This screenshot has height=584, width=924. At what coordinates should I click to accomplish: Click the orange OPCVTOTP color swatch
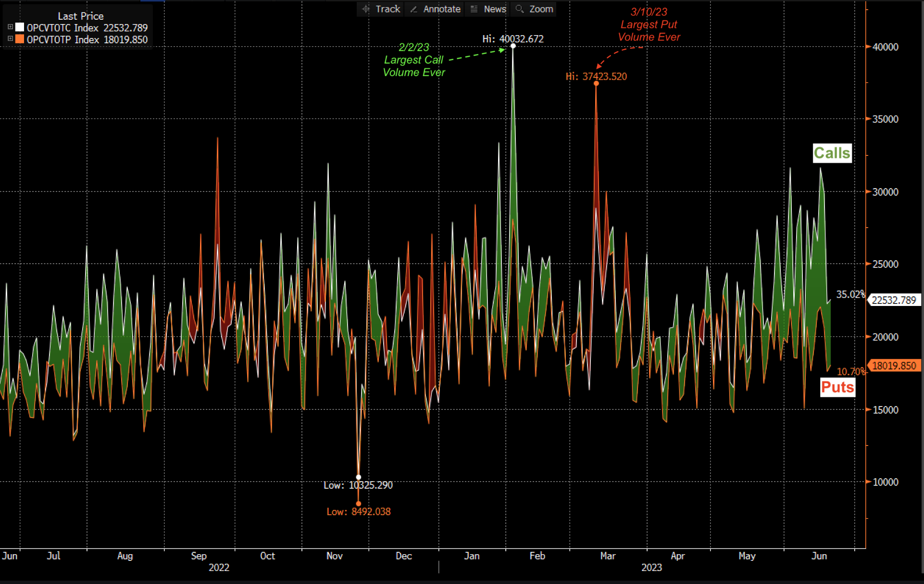click(x=20, y=39)
